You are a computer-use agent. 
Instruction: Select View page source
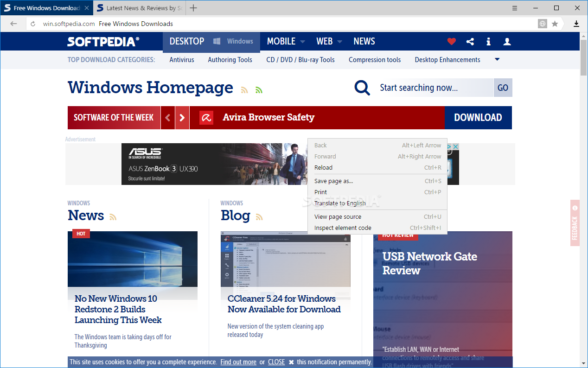(x=377, y=217)
